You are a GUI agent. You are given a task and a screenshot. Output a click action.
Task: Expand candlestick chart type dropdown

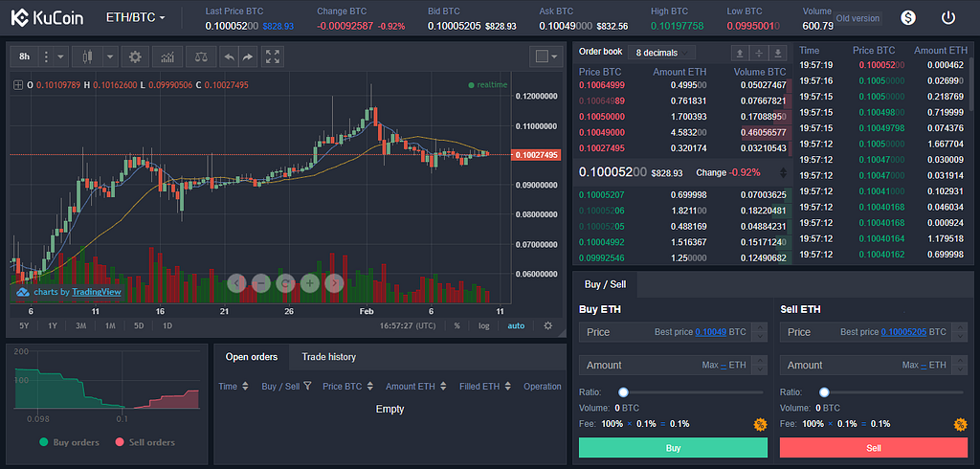tap(111, 56)
